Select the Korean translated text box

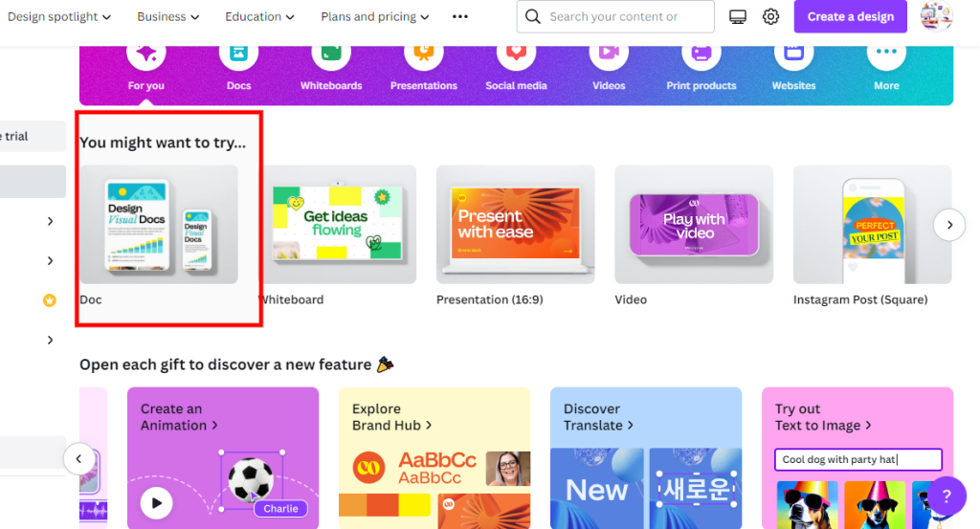(697, 489)
